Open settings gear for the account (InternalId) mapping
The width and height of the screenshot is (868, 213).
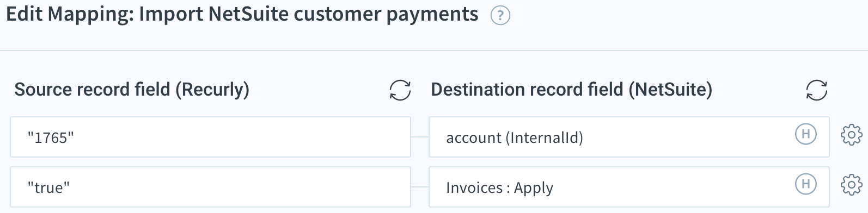point(852,134)
